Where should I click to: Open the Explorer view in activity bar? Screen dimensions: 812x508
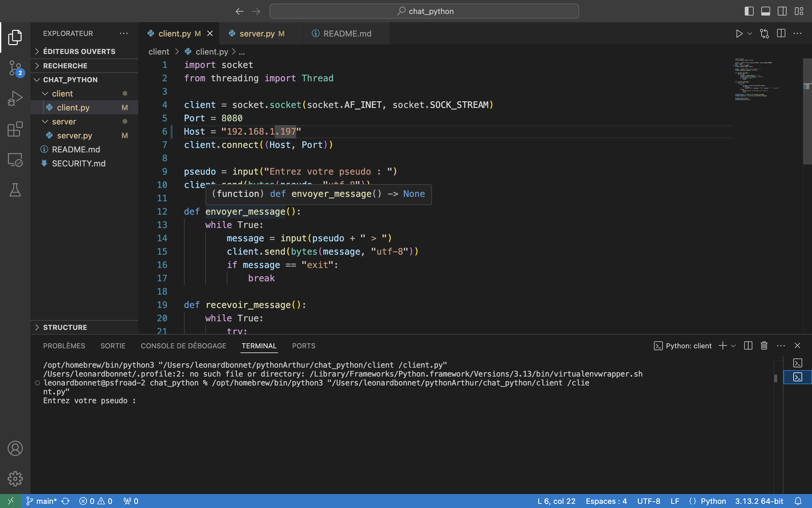pyautogui.click(x=15, y=37)
